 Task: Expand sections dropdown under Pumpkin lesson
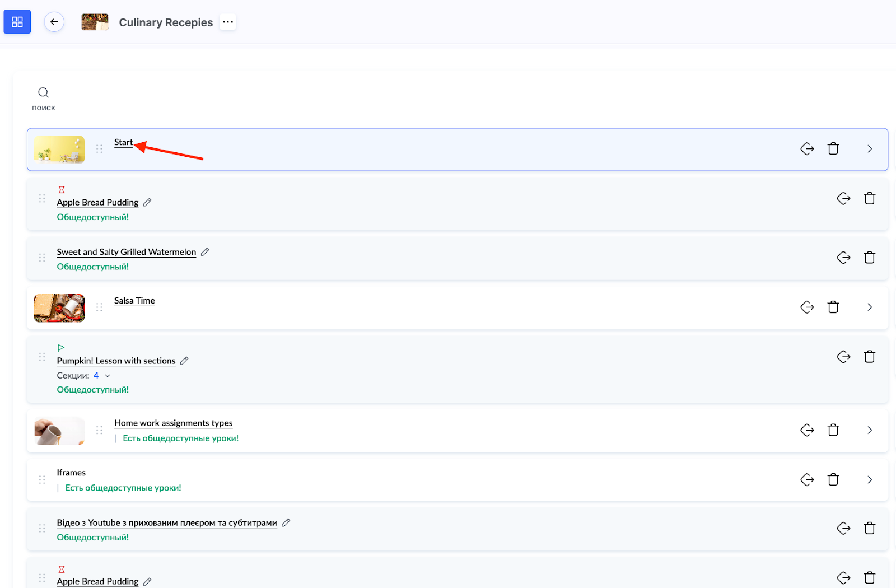[108, 376]
